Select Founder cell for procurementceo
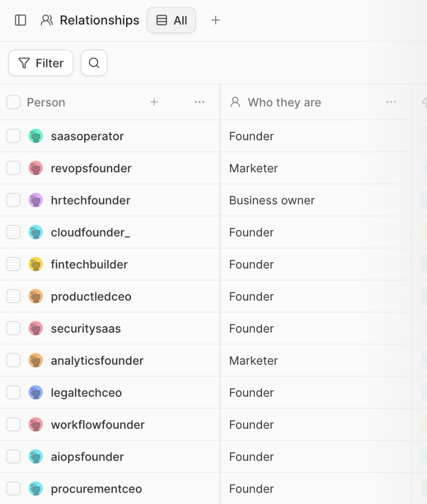427x504 pixels. click(x=316, y=489)
